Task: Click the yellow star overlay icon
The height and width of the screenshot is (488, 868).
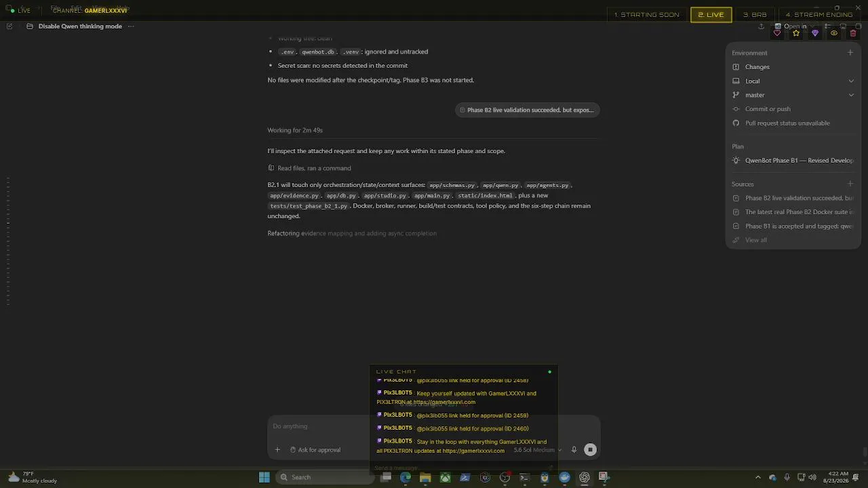Action: pos(796,33)
